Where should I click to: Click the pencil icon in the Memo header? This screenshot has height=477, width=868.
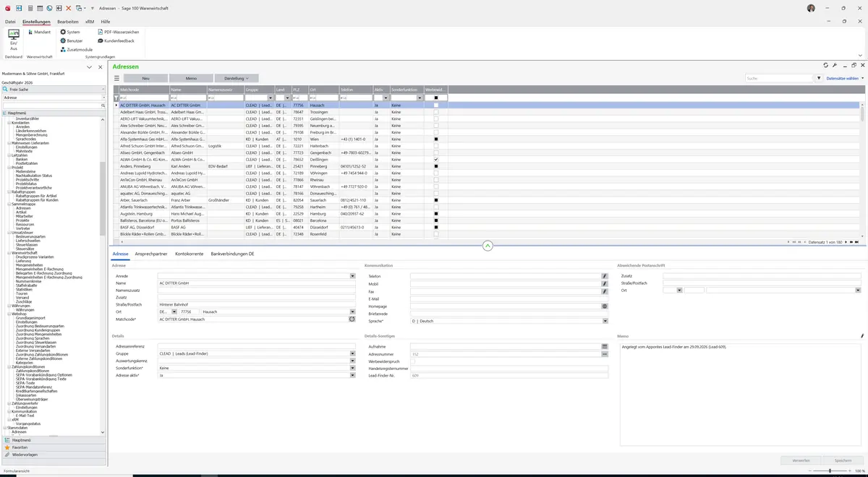point(862,336)
